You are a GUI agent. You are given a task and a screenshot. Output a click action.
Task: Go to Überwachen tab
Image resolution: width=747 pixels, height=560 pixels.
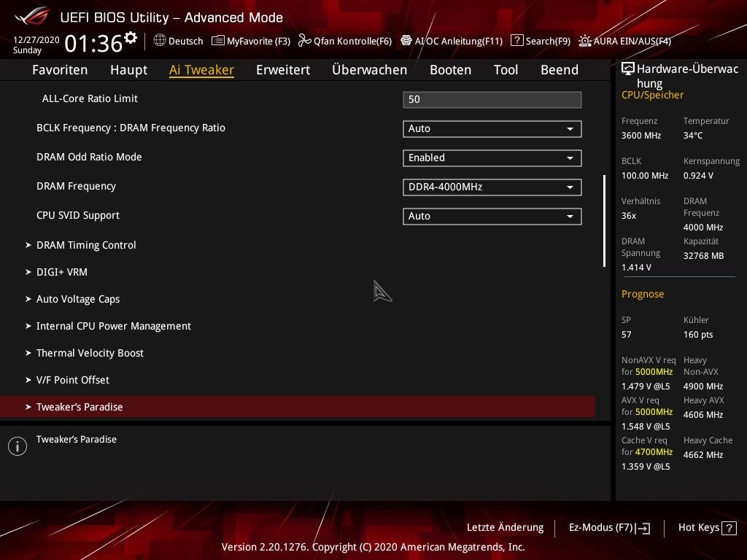pyautogui.click(x=370, y=70)
